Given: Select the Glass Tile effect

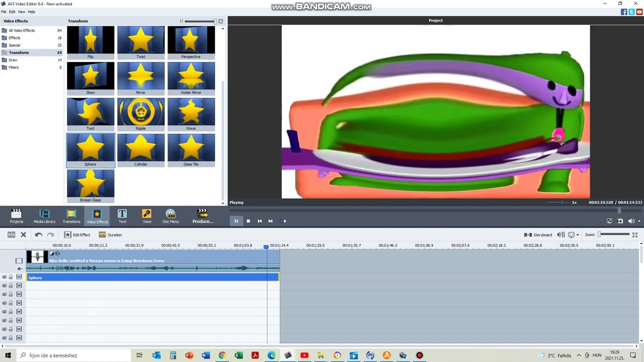Looking at the screenshot, I should click(191, 150).
